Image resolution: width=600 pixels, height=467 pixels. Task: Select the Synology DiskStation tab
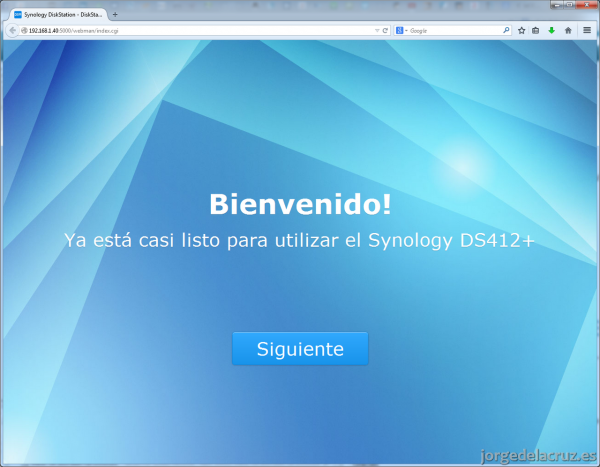pyautogui.click(x=57, y=15)
